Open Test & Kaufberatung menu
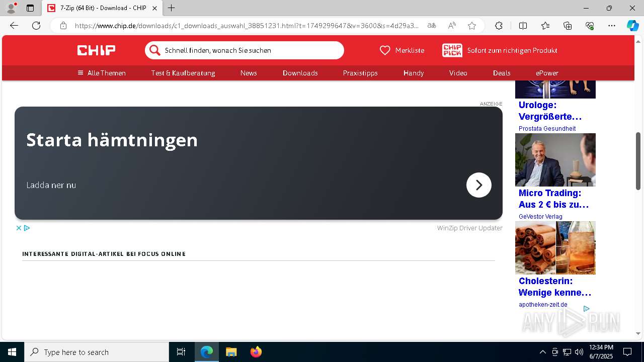The width and height of the screenshot is (644, 362). [x=183, y=73]
